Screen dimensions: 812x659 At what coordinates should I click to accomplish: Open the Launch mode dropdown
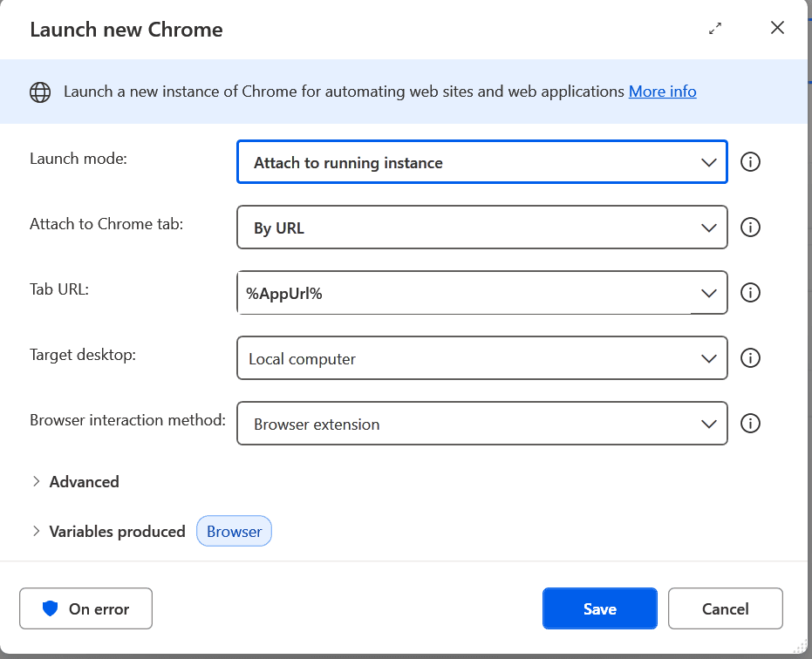pyautogui.click(x=482, y=162)
